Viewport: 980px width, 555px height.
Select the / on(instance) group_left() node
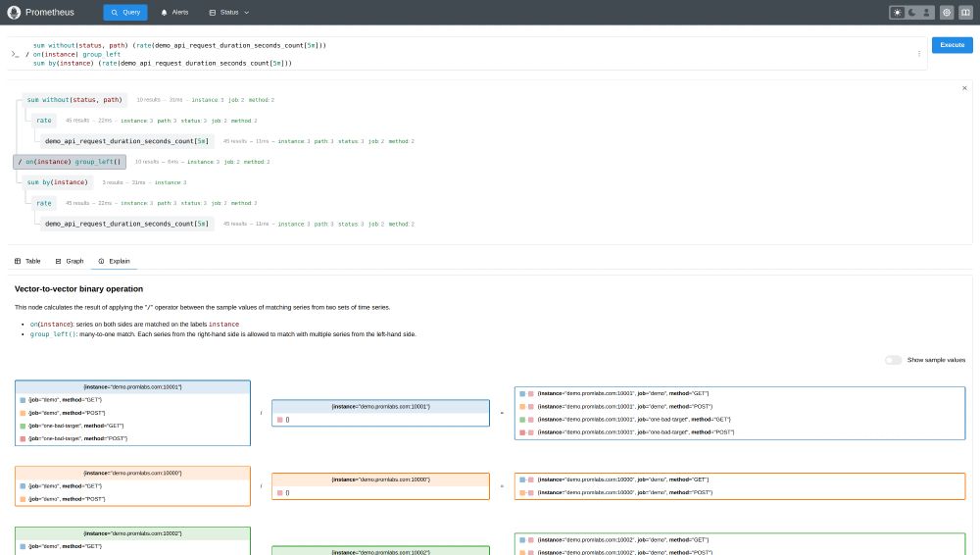coord(70,162)
